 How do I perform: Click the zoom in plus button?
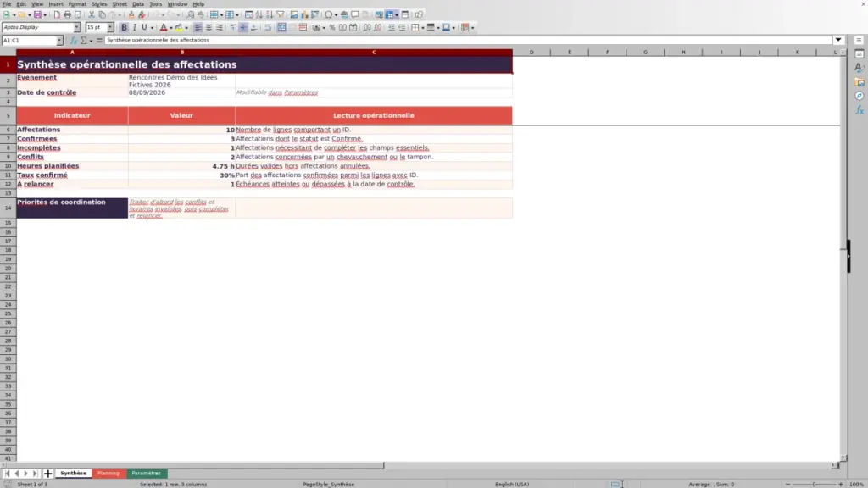click(841, 484)
